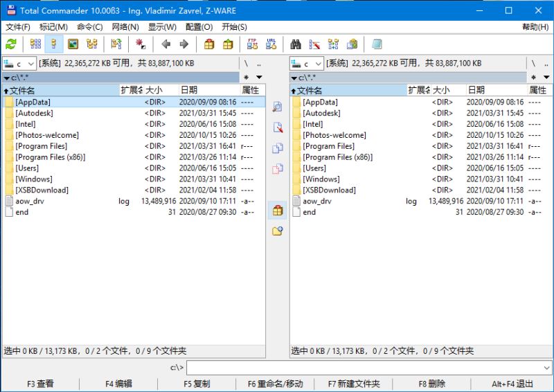554x392 pixels.
Task: Click the pack files toolbar icon
Action: coord(209,44)
